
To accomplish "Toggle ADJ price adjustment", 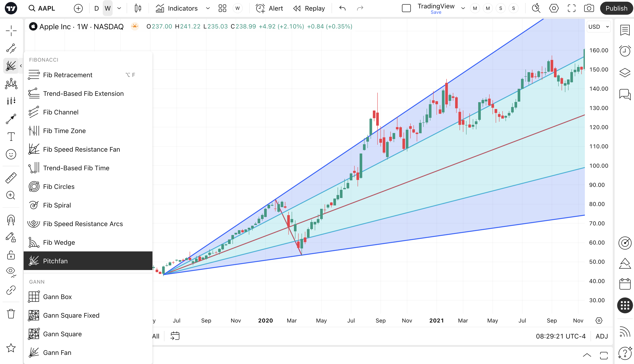I will (601, 336).
